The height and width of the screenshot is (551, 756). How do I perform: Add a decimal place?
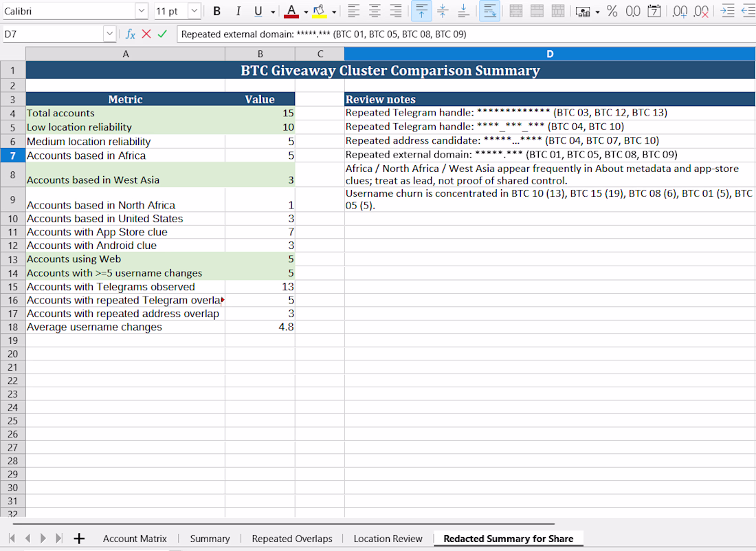pyautogui.click(x=680, y=11)
